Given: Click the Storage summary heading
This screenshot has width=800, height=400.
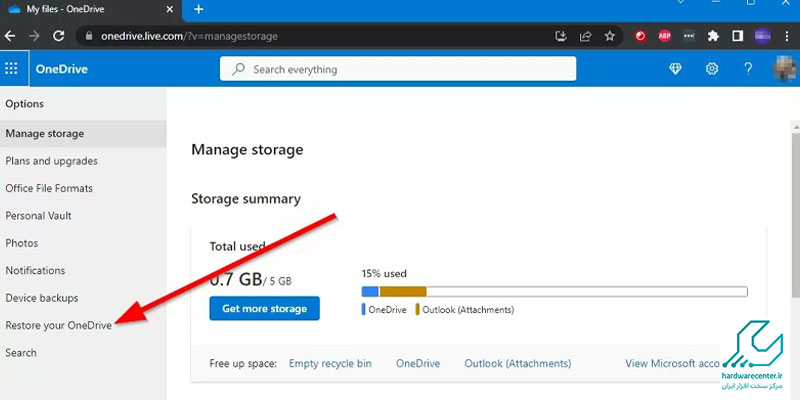Looking at the screenshot, I should click(246, 198).
